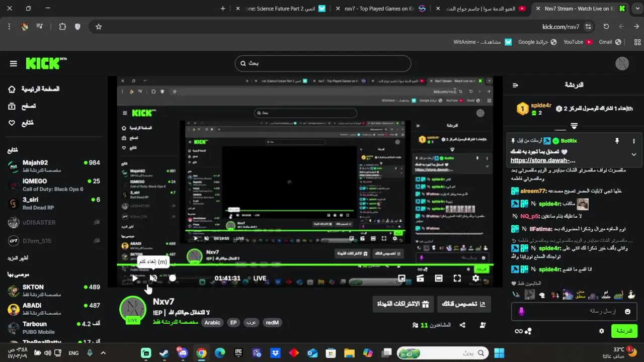
Task: Open channel points infinity icon
Action: (519, 331)
